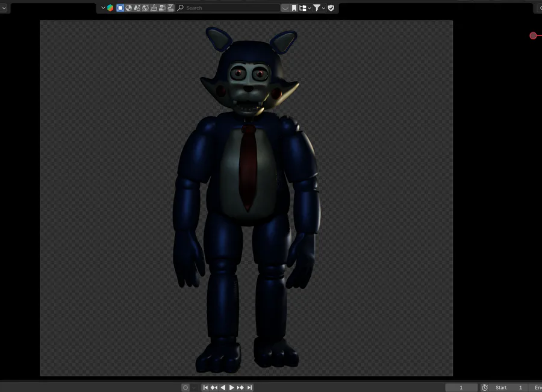The image size is (542, 392).
Task: Jump to the last frame of the timeline
Action: 249,388
